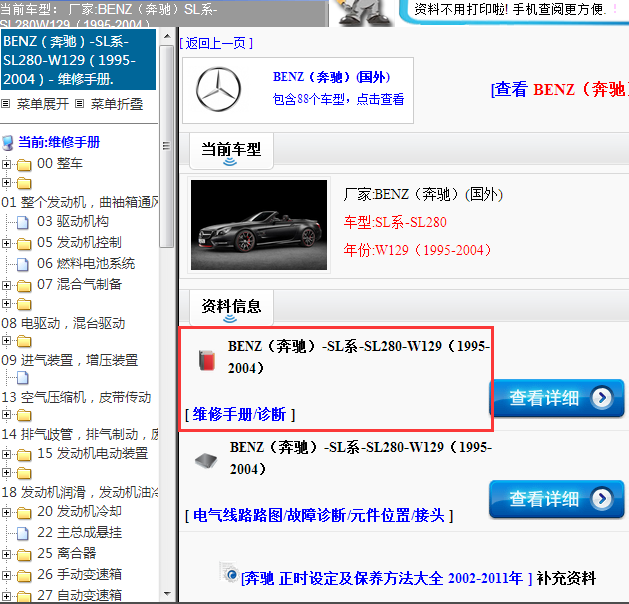Go back via 返回上一页 link
Screen dimensions: 629x604
[x=216, y=43]
